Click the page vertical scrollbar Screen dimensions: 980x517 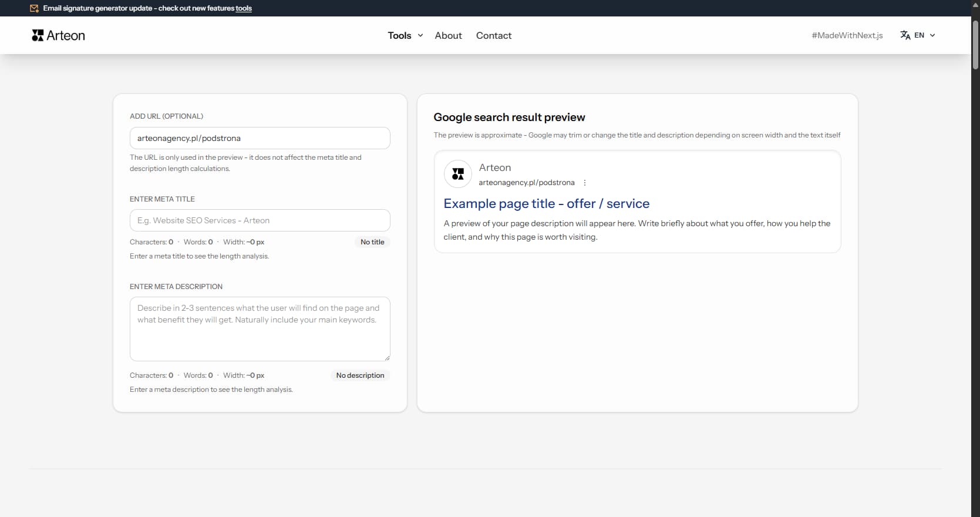[975, 45]
